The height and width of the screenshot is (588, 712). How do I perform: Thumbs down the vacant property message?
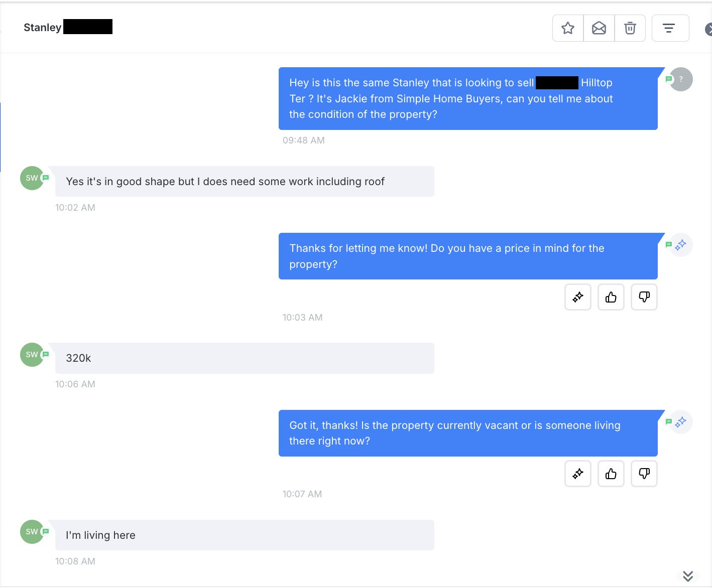coord(644,474)
